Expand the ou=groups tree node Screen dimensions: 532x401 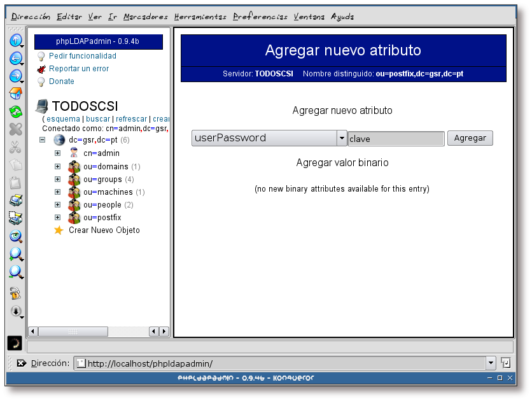point(57,179)
